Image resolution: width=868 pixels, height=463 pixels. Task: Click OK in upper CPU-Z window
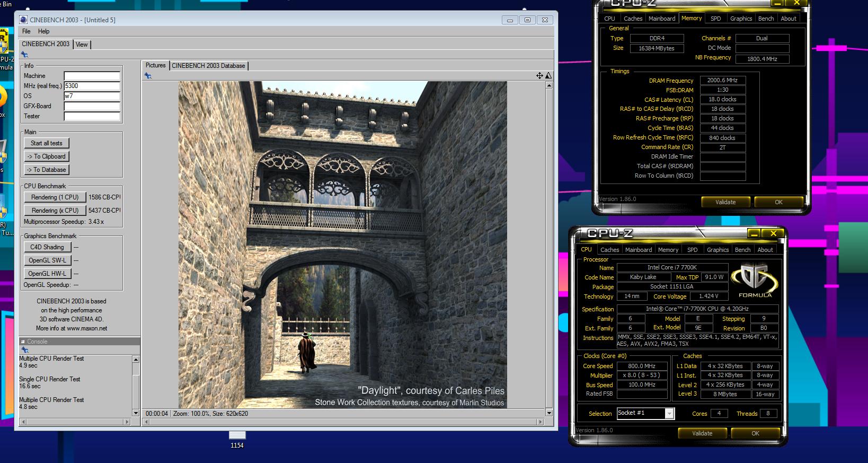[x=778, y=202]
